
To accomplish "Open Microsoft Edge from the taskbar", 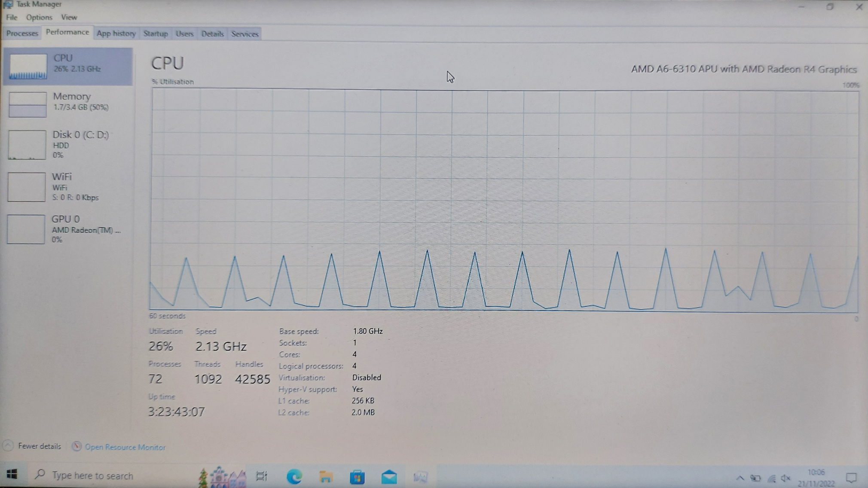I will 294,476.
